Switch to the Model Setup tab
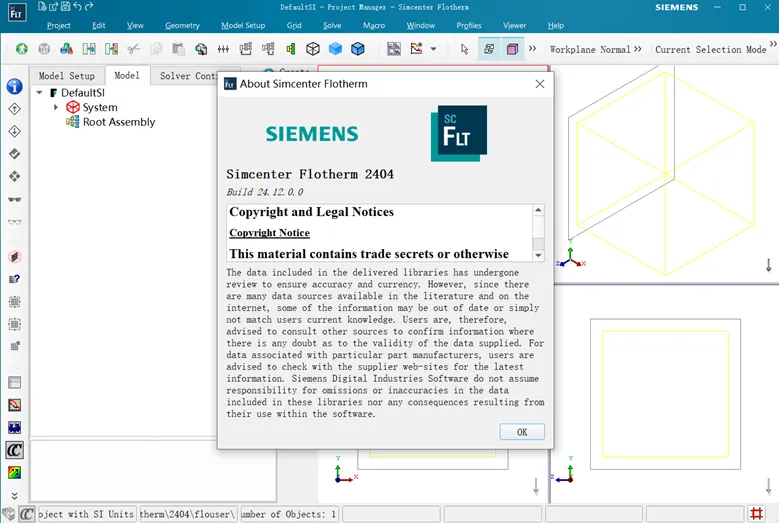Image resolution: width=779 pixels, height=523 pixels. [67, 76]
